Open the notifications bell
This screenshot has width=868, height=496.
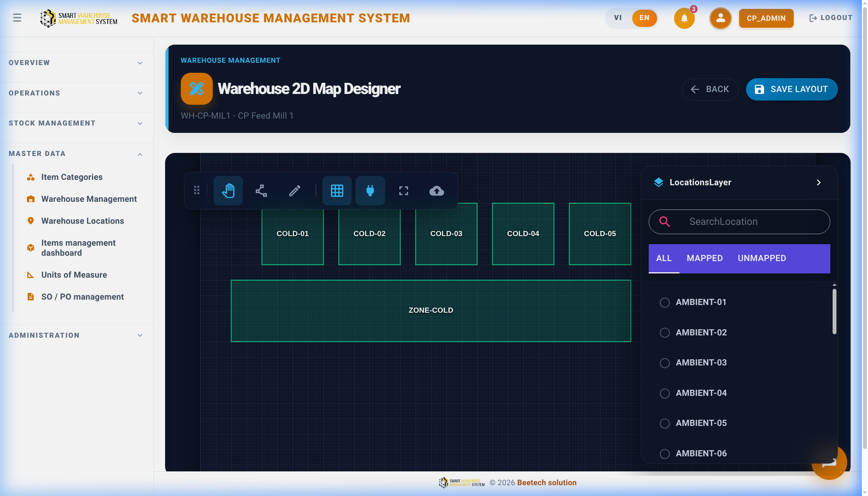point(684,18)
